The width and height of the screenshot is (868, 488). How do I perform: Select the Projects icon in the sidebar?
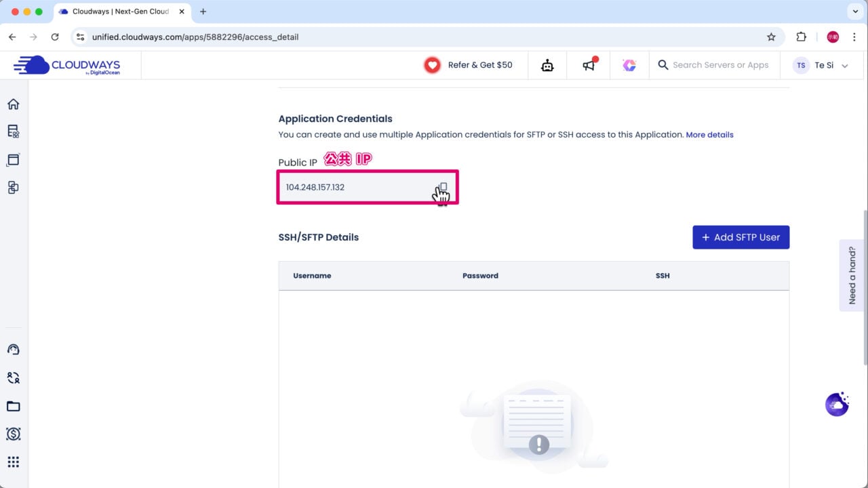tap(14, 188)
